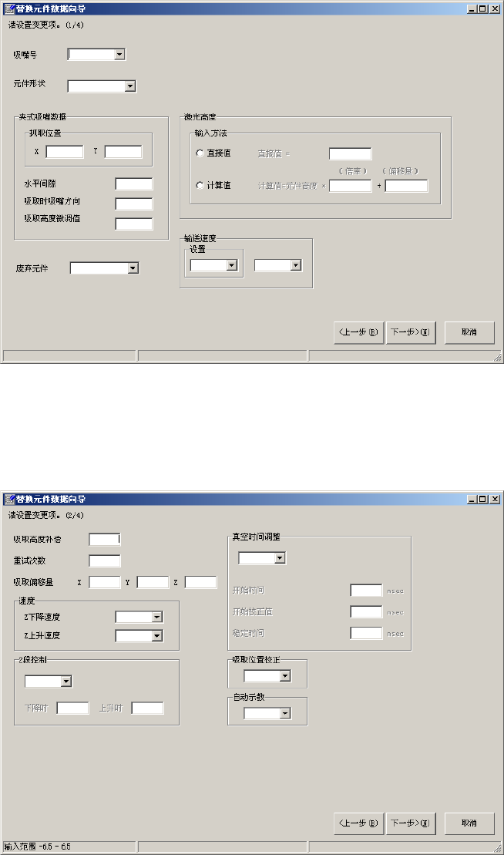Click 上一步 button in step 1/4 window
The image size is (504, 855).
pos(358,332)
